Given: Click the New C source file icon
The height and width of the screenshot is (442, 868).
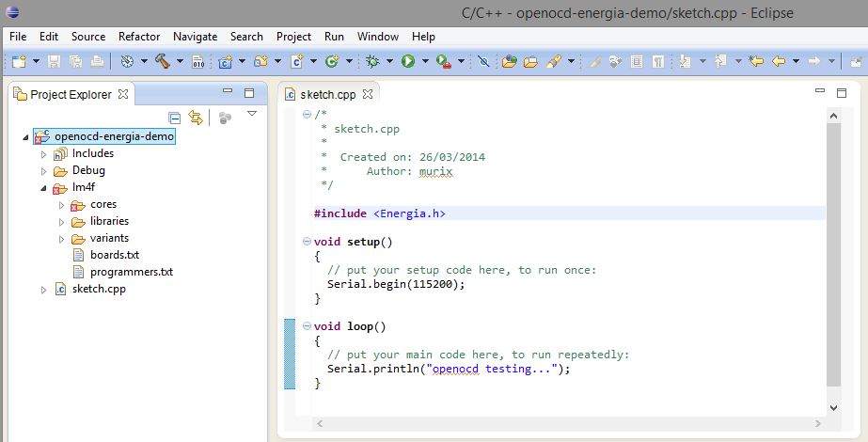Looking at the screenshot, I should coord(297,61).
